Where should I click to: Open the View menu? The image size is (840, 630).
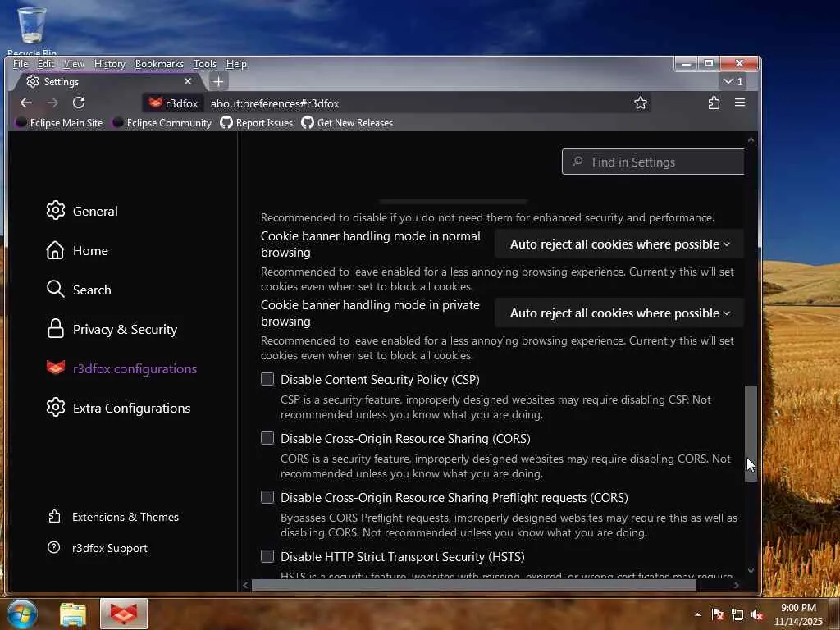pyautogui.click(x=74, y=64)
